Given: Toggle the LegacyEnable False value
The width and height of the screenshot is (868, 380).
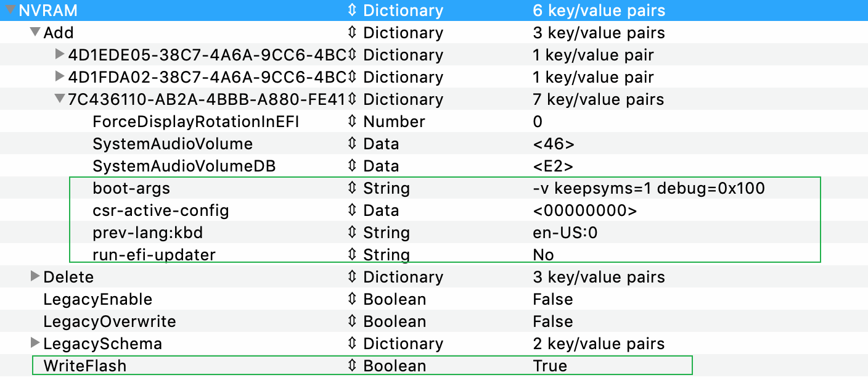Looking at the screenshot, I should click(553, 299).
